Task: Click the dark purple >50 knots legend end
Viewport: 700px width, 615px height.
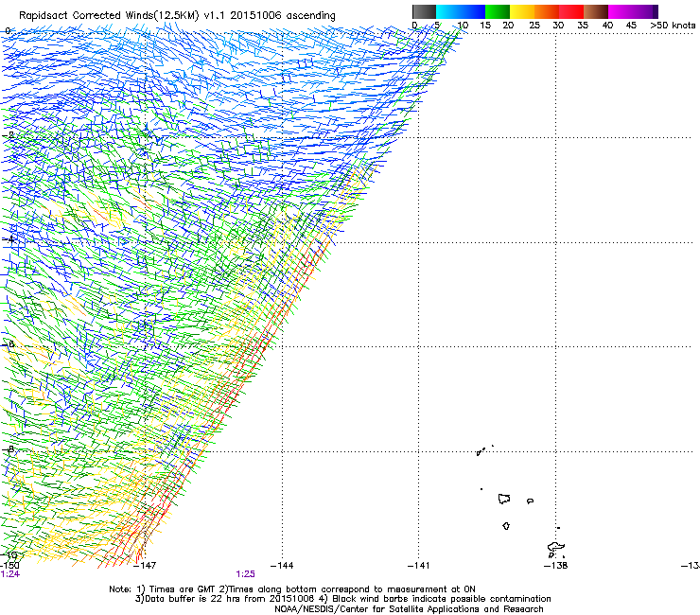Action: [x=656, y=11]
